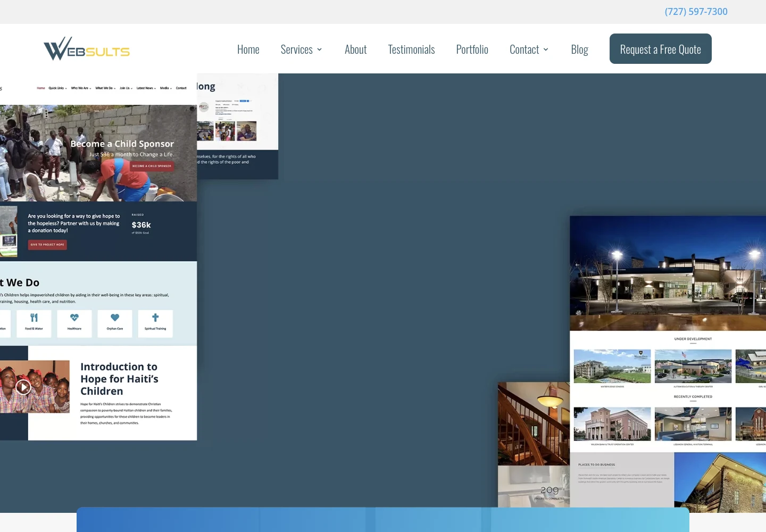
Task: Go to the About page
Action: pyautogui.click(x=355, y=49)
